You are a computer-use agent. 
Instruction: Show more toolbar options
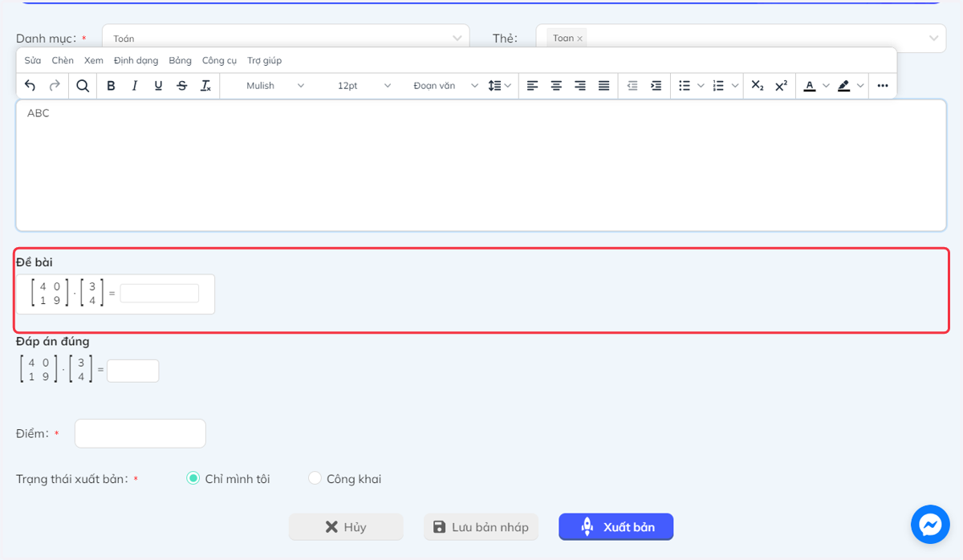coord(883,86)
